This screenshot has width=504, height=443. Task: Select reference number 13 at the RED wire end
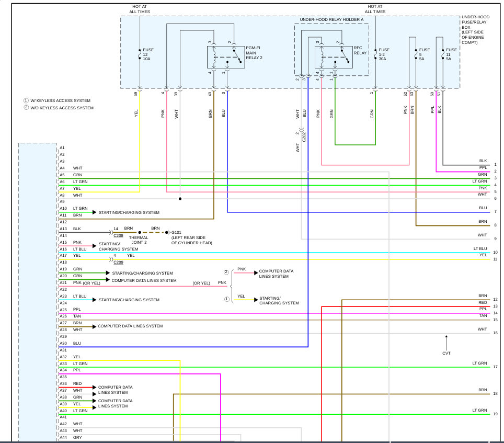coord(495,306)
